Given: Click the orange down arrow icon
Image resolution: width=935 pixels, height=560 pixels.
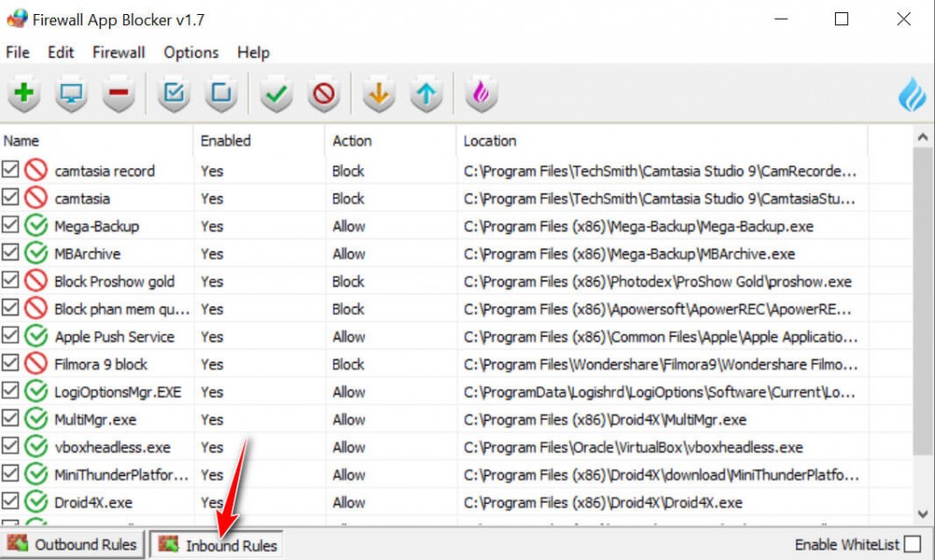Looking at the screenshot, I should tap(379, 94).
